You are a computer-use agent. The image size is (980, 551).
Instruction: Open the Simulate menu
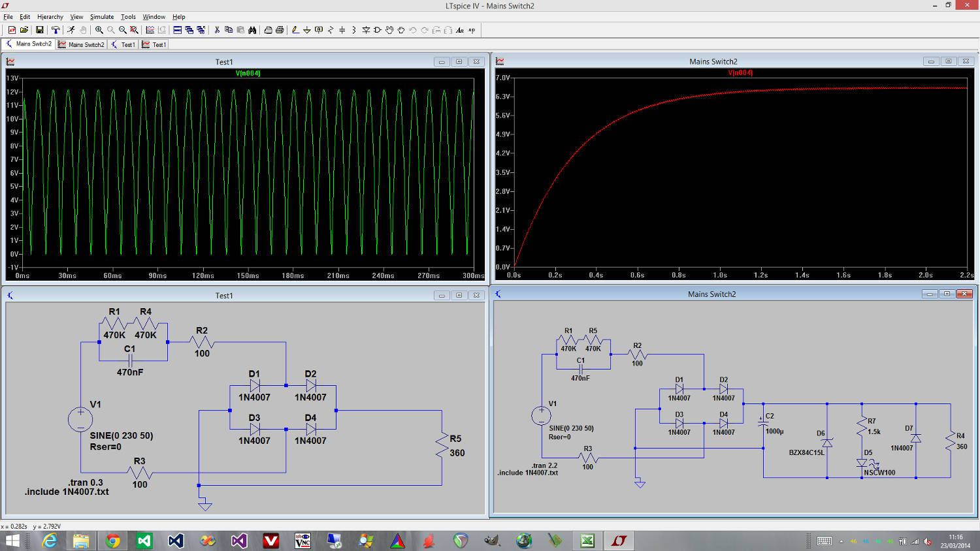click(101, 17)
